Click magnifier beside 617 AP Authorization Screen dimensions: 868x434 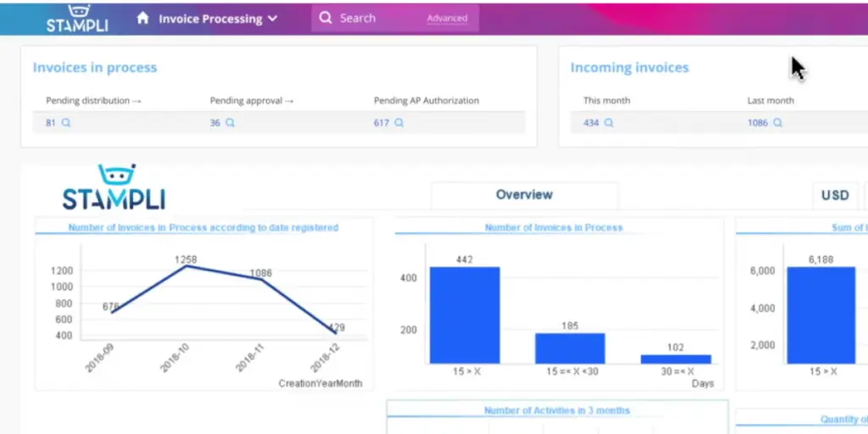[x=398, y=123]
